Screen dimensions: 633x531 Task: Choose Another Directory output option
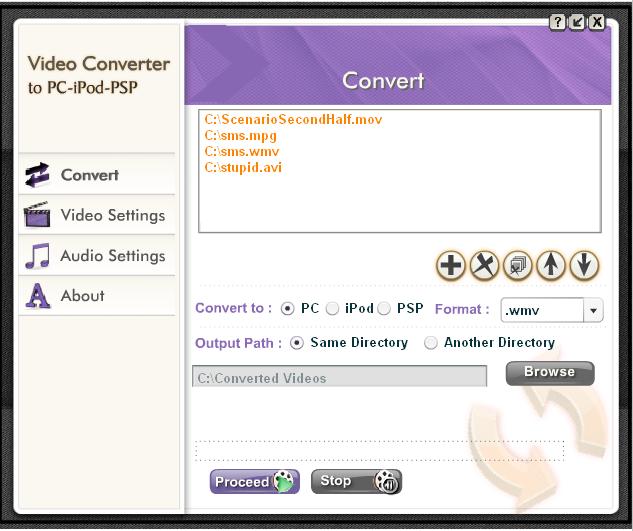[x=431, y=343]
